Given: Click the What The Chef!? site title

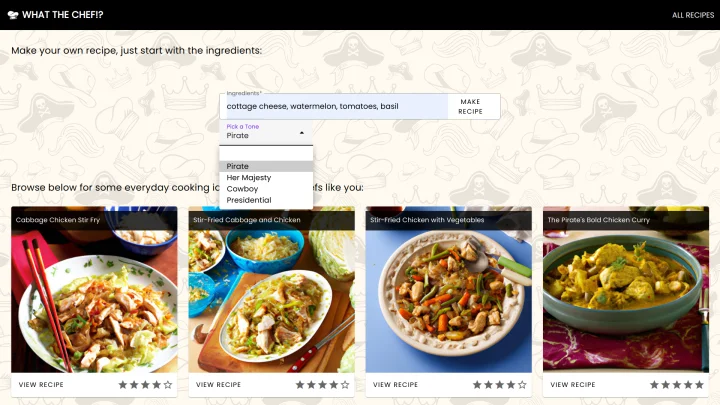Looking at the screenshot, I should click(x=62, y=15).
